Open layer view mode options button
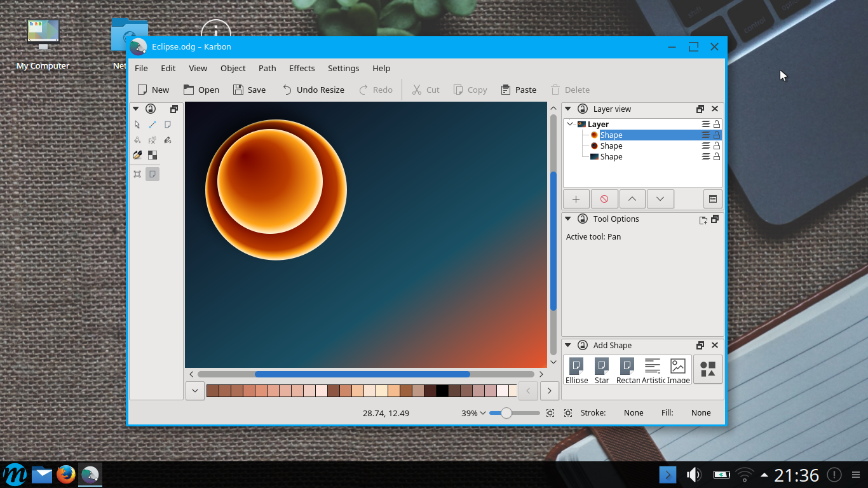868x488 pixels. [x=713, y=199]
